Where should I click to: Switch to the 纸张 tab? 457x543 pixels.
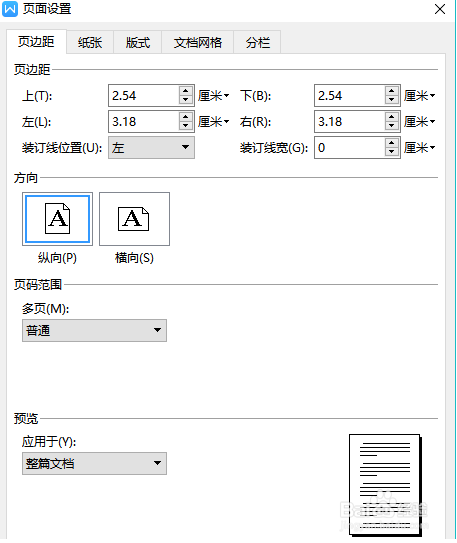90,43
